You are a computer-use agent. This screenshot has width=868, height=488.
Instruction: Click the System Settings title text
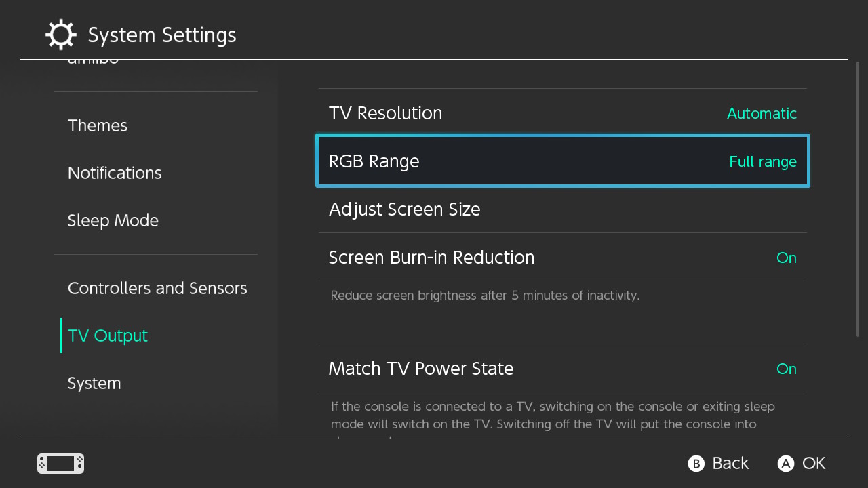point(162,35)
